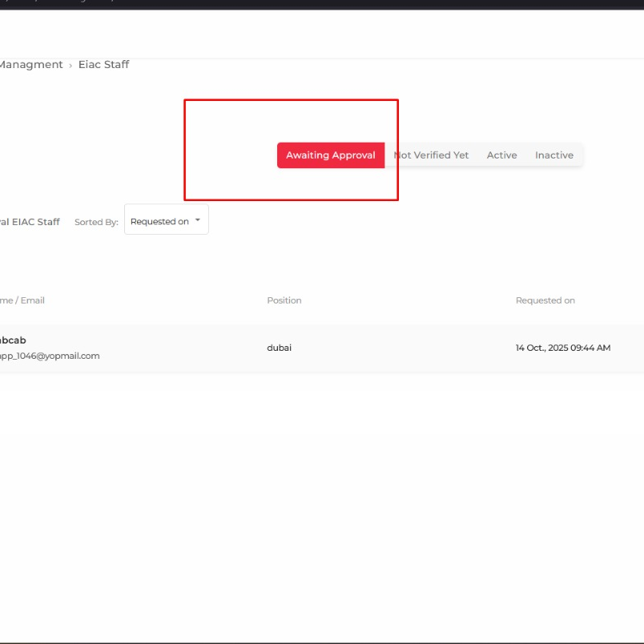The image size is (644, 644).
Task: Show the Inactive staff tab
Action: point(554,155)
